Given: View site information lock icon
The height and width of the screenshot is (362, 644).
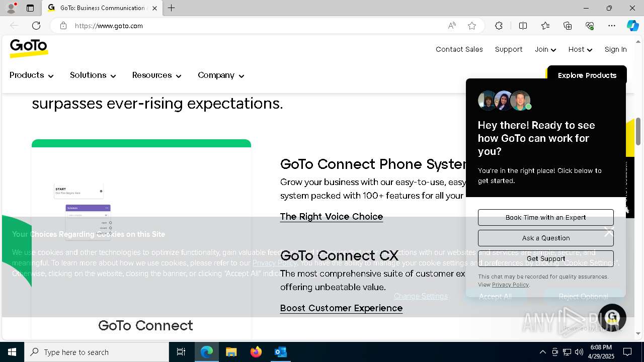Looking at the screenshot, I should point(63,26).
